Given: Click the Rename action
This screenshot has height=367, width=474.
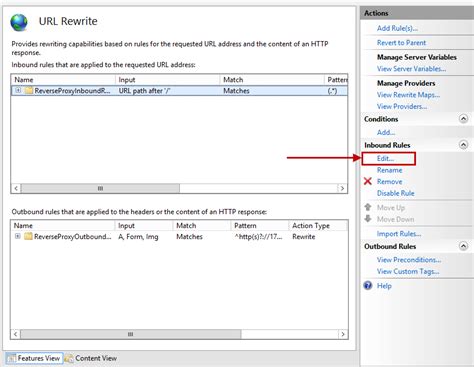Looking at the screenshot, I should coord(389,170).
